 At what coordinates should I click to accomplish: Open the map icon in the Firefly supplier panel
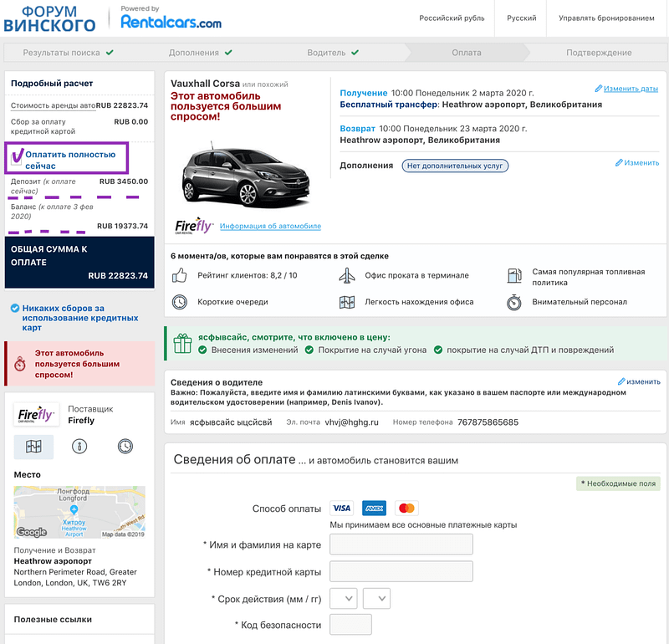click(x=32, y=447)
